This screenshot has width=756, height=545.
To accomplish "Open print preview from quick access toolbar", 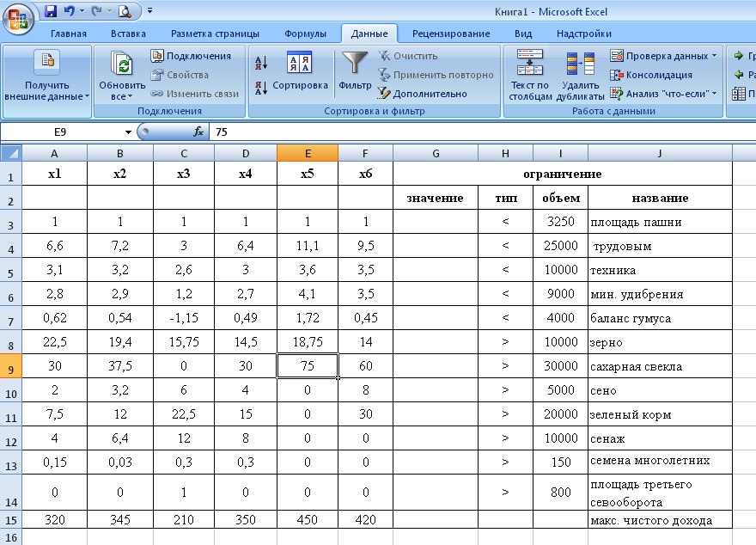I will (125, 10).
